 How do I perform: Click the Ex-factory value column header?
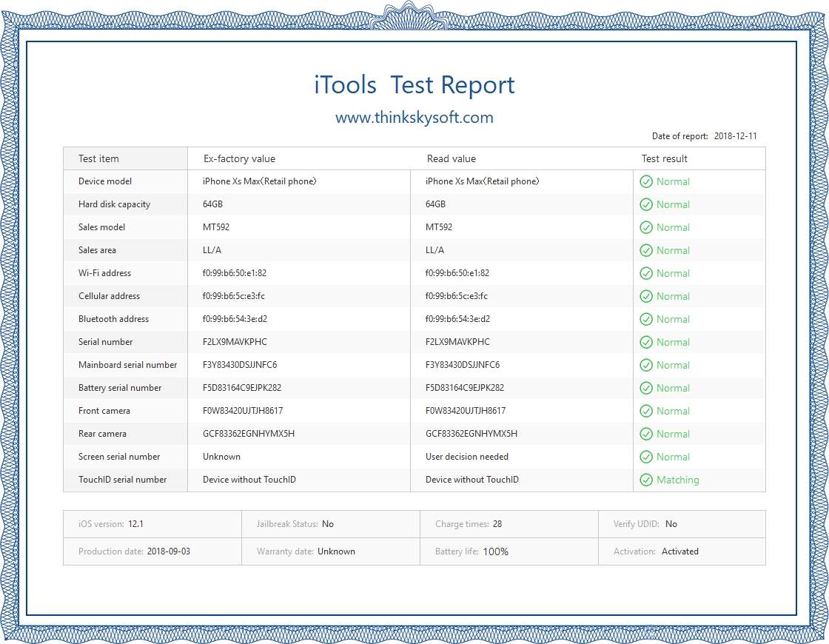pyautogui.click(x=239, y=158)
